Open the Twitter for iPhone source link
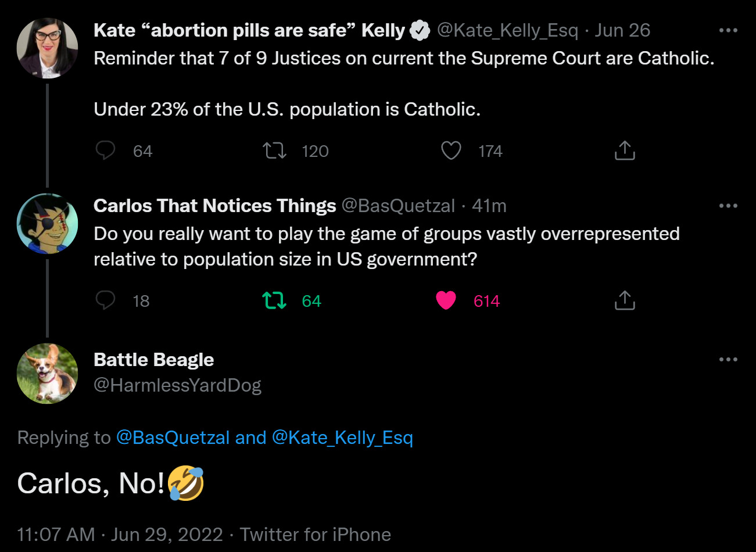The width and height of the screenshot is (756, 552). (x=316, y=535)
